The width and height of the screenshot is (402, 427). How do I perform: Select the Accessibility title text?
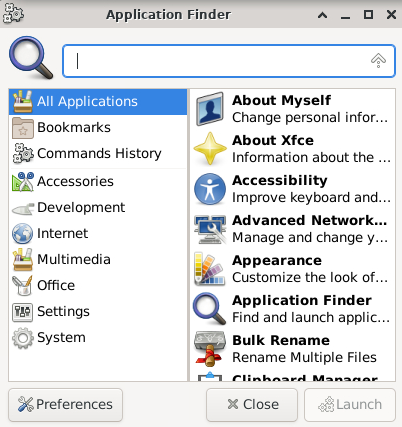pos(280,180)
